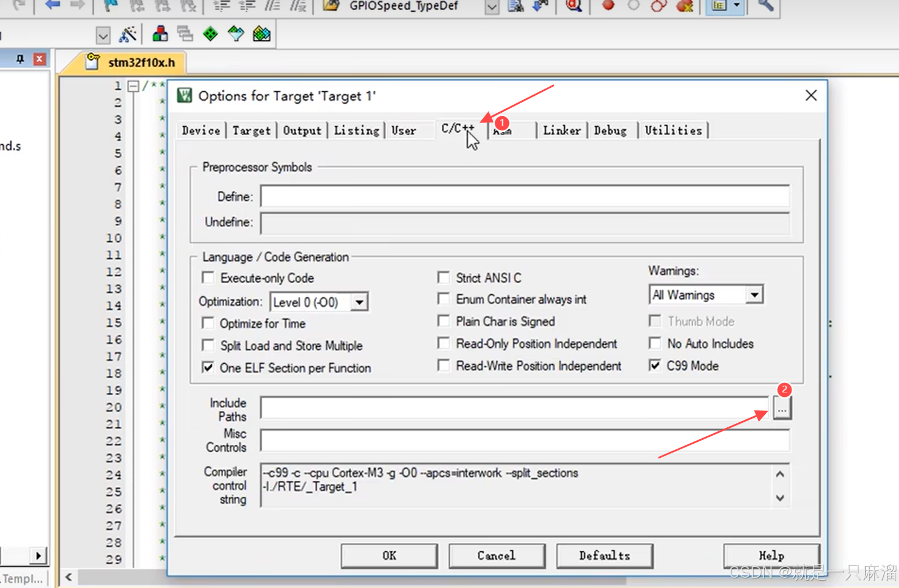Viewport: 899px width, 588px height.
Task: Click the Find icon next to the search box
Action: click(x=516, y=5)
